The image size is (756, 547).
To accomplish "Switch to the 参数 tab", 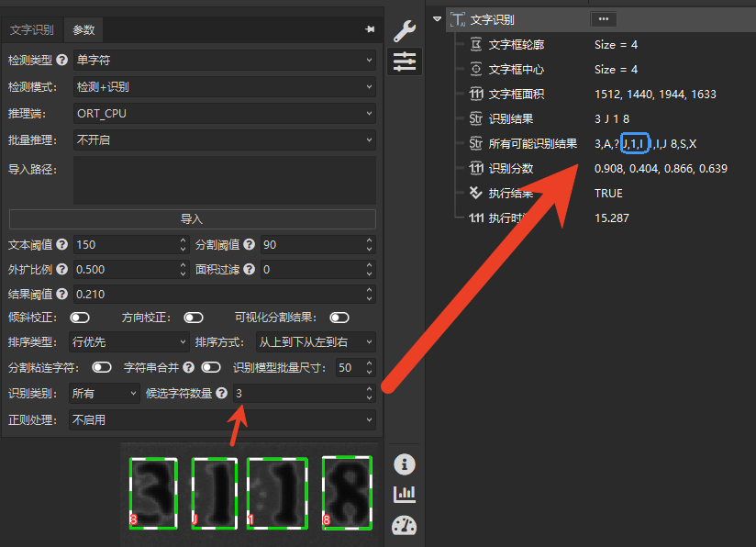I will tap(83, 30).
